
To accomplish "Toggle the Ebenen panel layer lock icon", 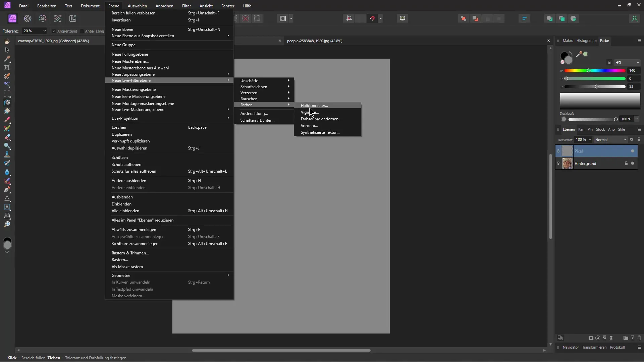I will [639, 139].
